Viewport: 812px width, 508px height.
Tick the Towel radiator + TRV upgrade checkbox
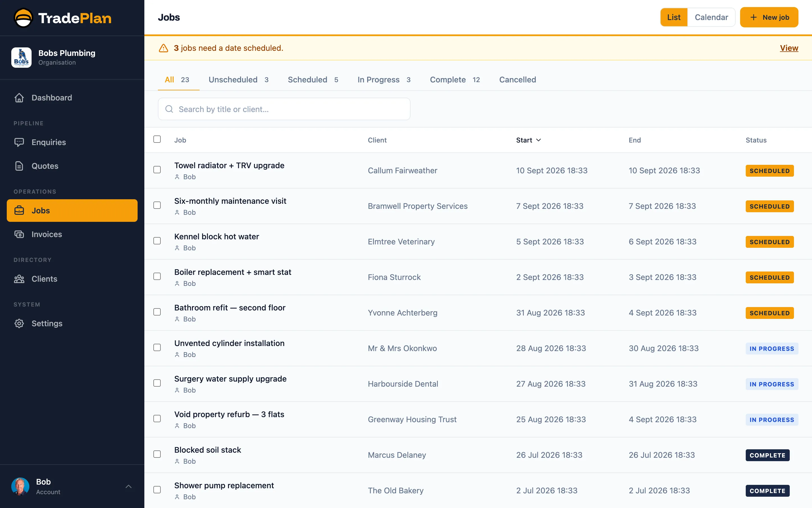(157, 170)
